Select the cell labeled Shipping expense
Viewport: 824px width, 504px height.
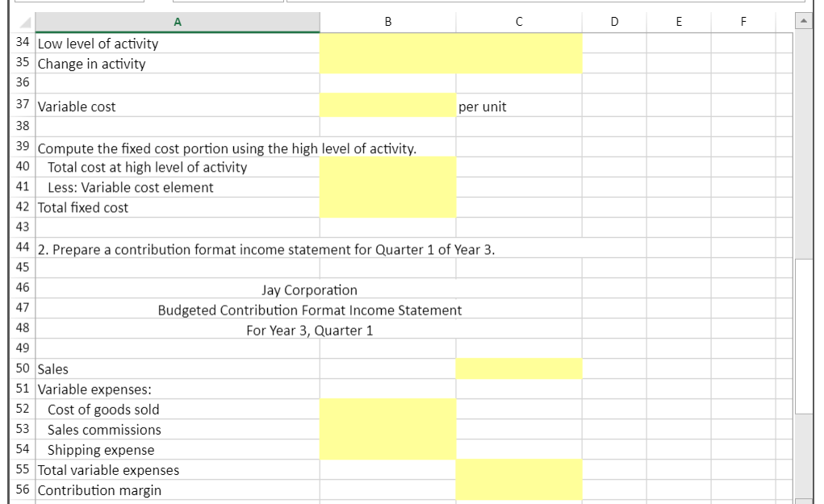click(176, 450)
